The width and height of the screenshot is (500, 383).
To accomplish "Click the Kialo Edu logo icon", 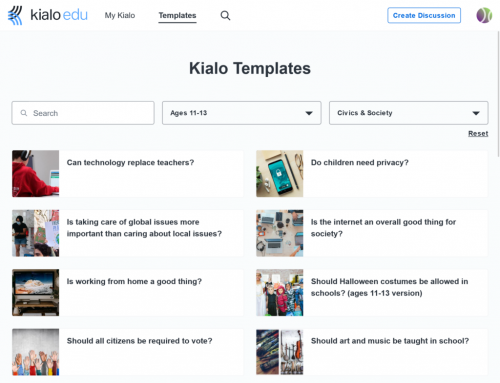I will click(x=15, y=15).
